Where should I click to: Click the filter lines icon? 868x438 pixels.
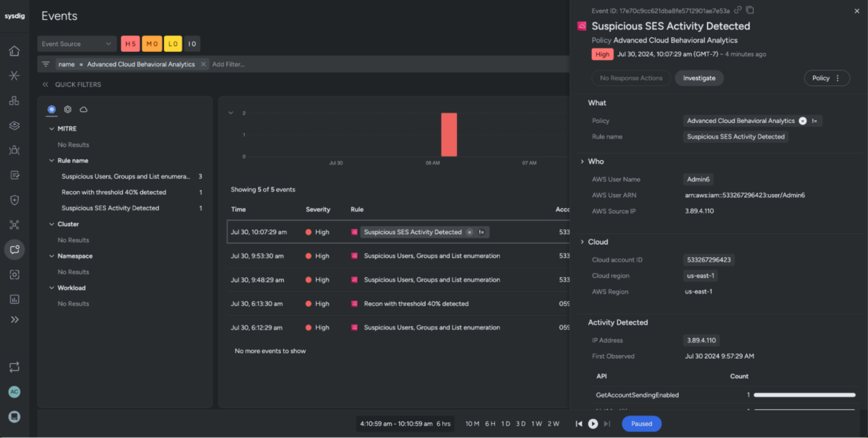(x=46, y=64)
